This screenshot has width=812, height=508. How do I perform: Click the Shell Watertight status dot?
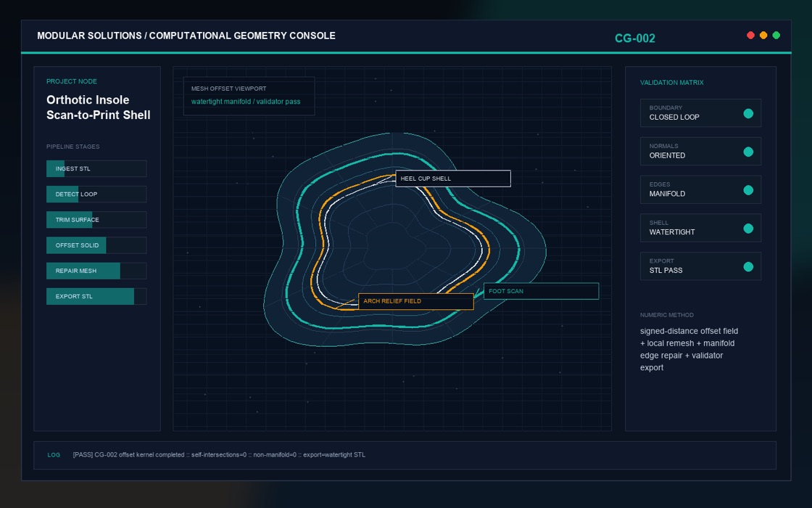coord(748,229)
